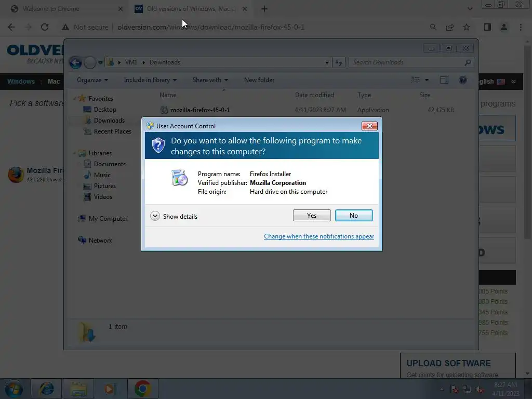532x399 pixels.
Task: Select Documents library
Action: tap(110, 164)
